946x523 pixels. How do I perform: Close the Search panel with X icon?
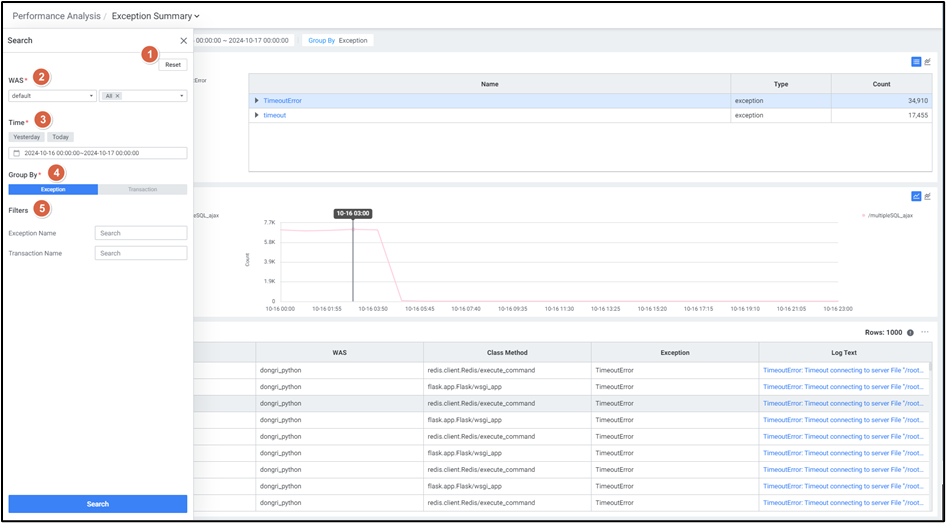(x=183, y=41)
